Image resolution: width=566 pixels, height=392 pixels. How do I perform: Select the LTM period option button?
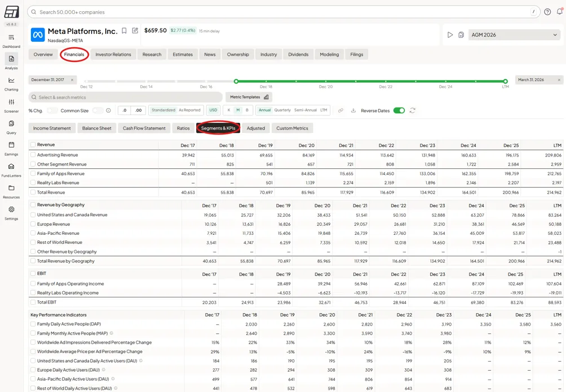[324, 110]
